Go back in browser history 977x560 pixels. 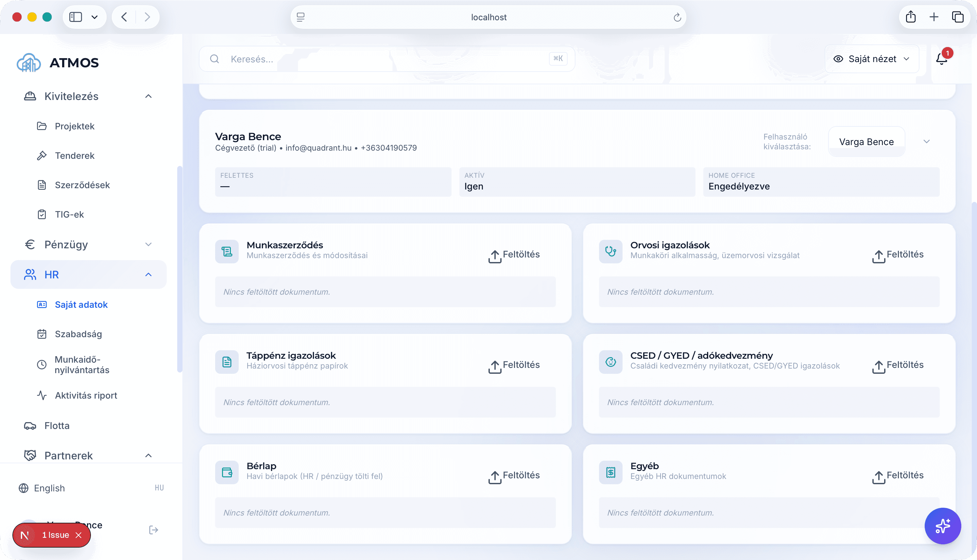pyautogui.click(x=124, y=17)
